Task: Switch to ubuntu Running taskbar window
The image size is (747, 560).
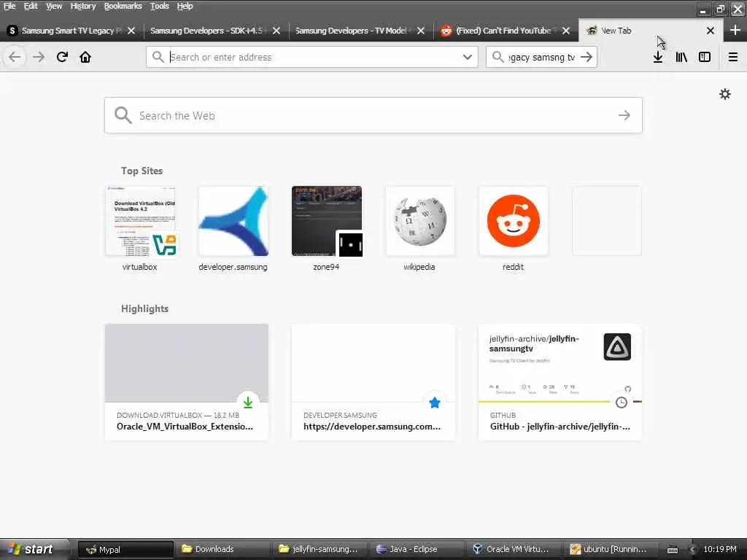Action: click(x=611, y=550)
